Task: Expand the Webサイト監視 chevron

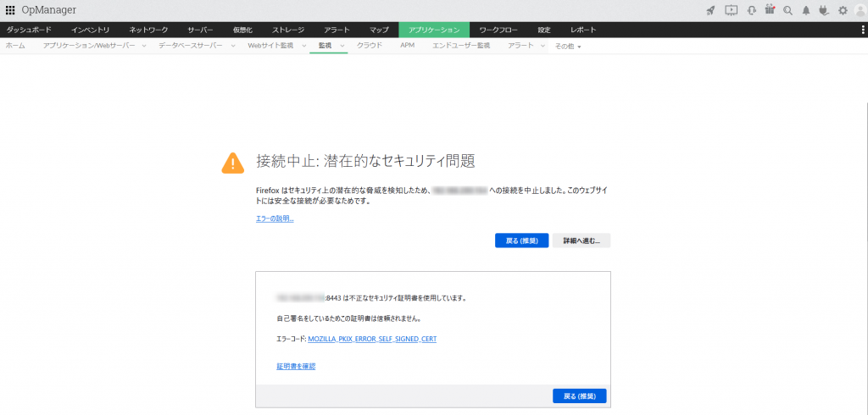Action: 304,46
